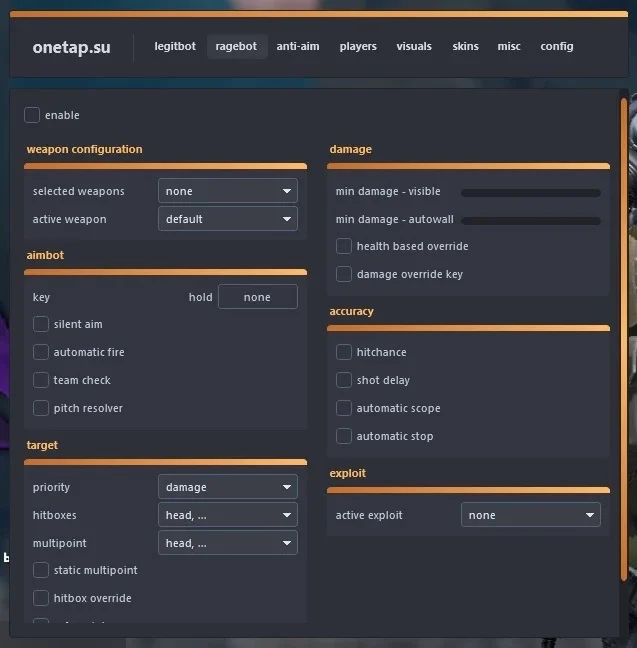Enable health based override
637x648 pixels.
tap(344, 246)
